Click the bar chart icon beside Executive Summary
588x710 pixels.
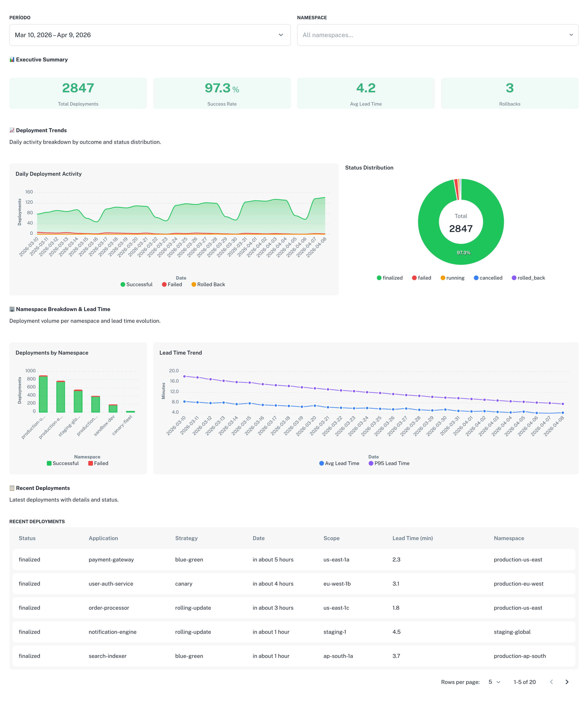pos(12,59)
